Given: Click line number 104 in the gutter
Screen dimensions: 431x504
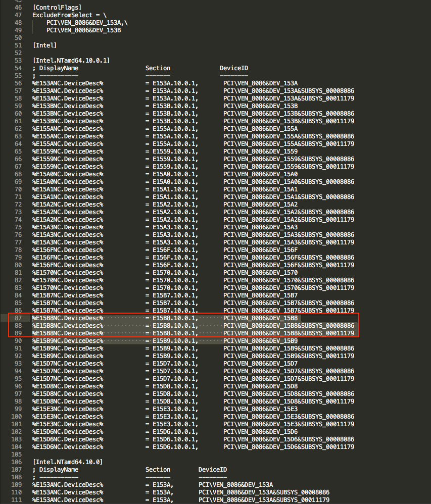Looking at the screenshot, I should 17,447.
